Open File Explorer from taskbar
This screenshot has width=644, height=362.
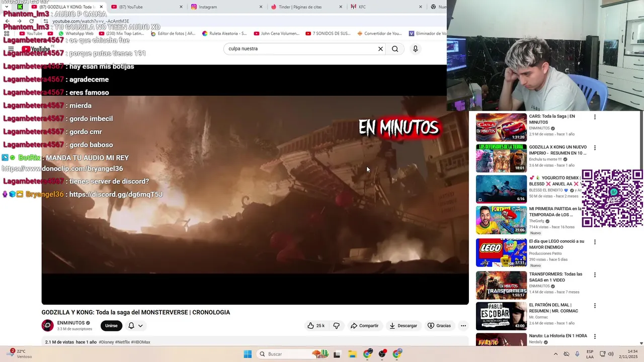[x=352, y=354]
